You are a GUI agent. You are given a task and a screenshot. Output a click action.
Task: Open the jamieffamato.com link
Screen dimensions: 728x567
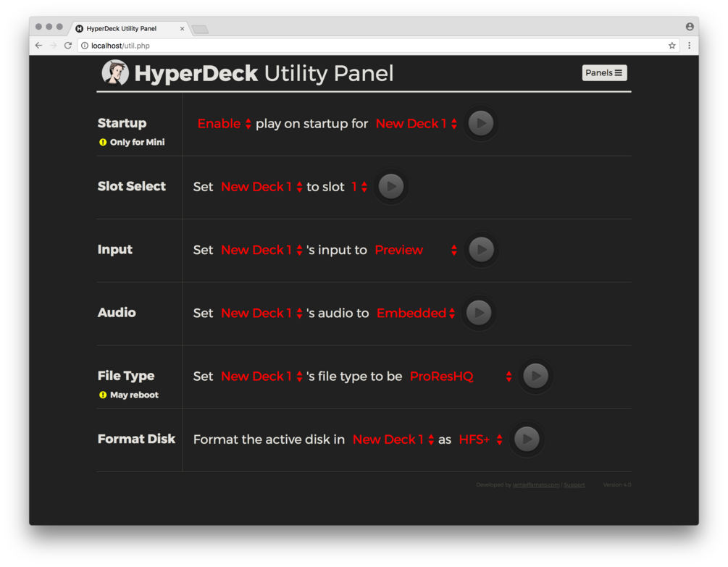536,485
